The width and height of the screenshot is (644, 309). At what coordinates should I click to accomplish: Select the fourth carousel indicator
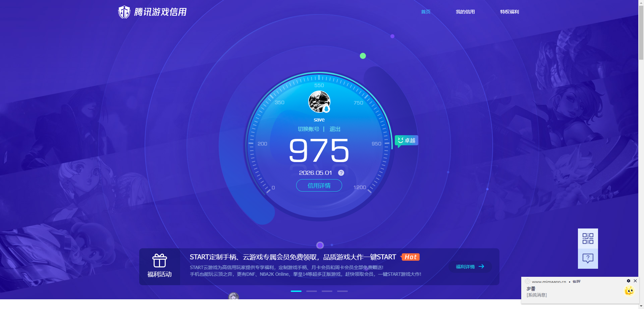342,291
